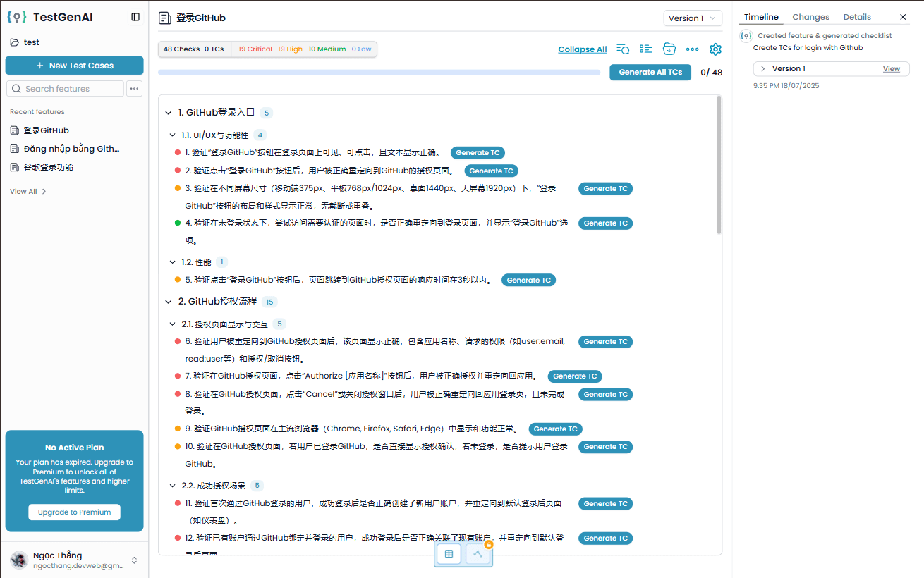Collapse subsection 1.1. UI/UX与功能性

(173, 135)
